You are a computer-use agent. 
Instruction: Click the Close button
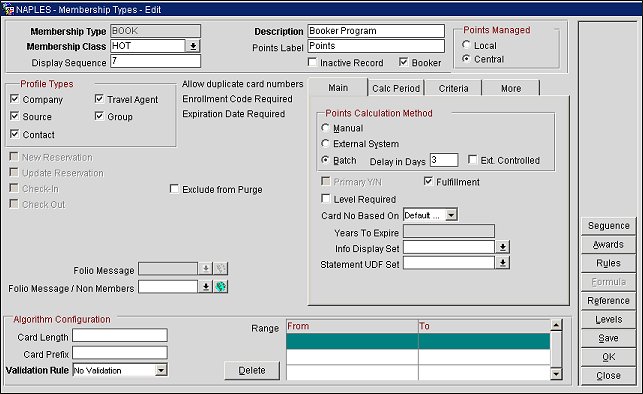point(609,376)
